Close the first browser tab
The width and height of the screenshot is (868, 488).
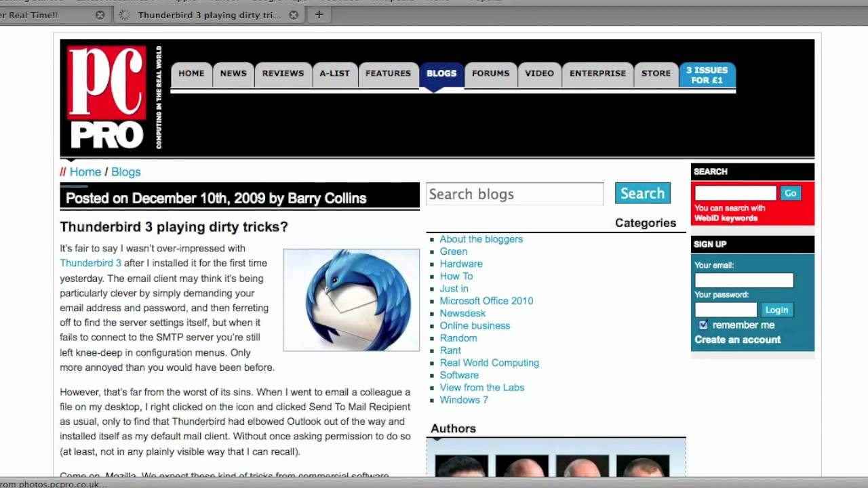coord(100,15)
